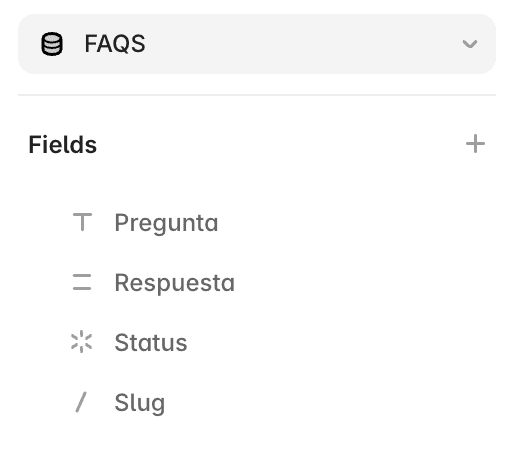Click the Pregunta label text
Viewport: 514px width, 452px height.
point(166,223)
